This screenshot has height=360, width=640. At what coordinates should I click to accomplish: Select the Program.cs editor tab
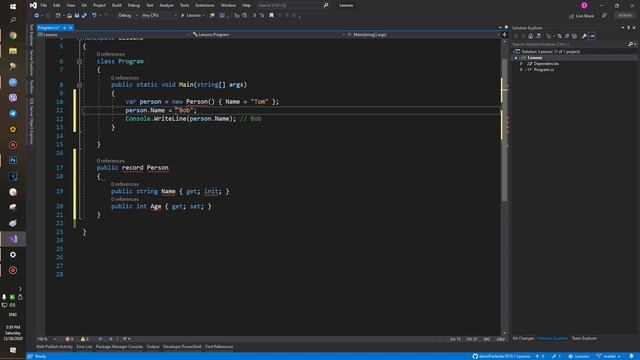pyautogui.click(x=49, y=28)
